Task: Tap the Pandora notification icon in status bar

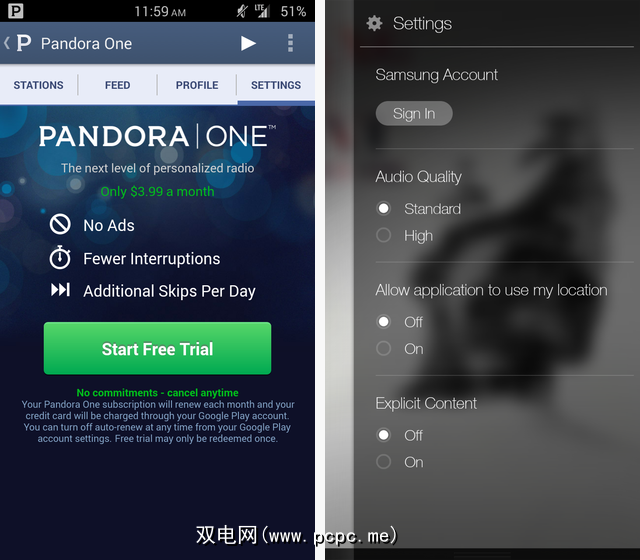Action: pyautogui.click(x=16, y=11)
